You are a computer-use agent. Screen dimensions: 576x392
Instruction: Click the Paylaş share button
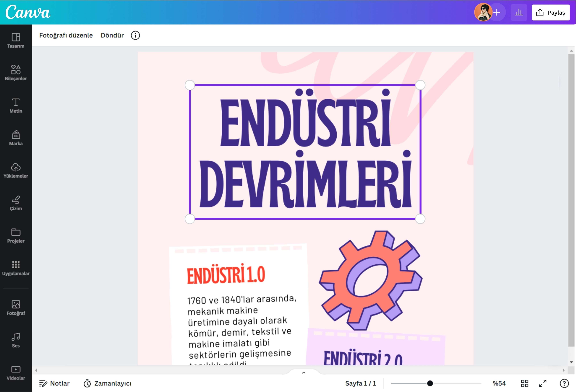[551, 12]
